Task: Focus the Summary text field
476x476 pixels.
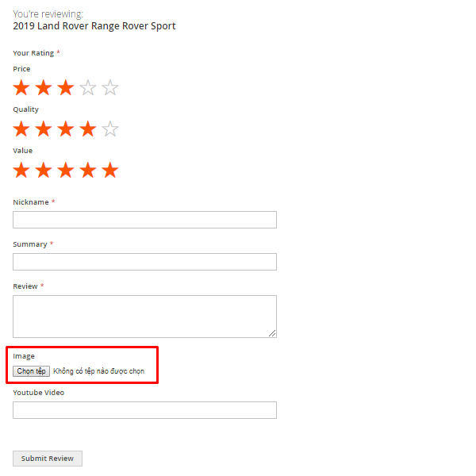Action: tap(144, 262)
